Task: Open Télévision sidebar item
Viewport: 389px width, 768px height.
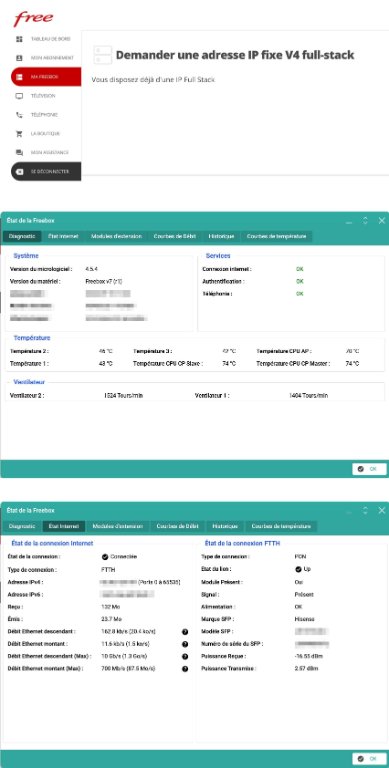Action: pos(46,96)
